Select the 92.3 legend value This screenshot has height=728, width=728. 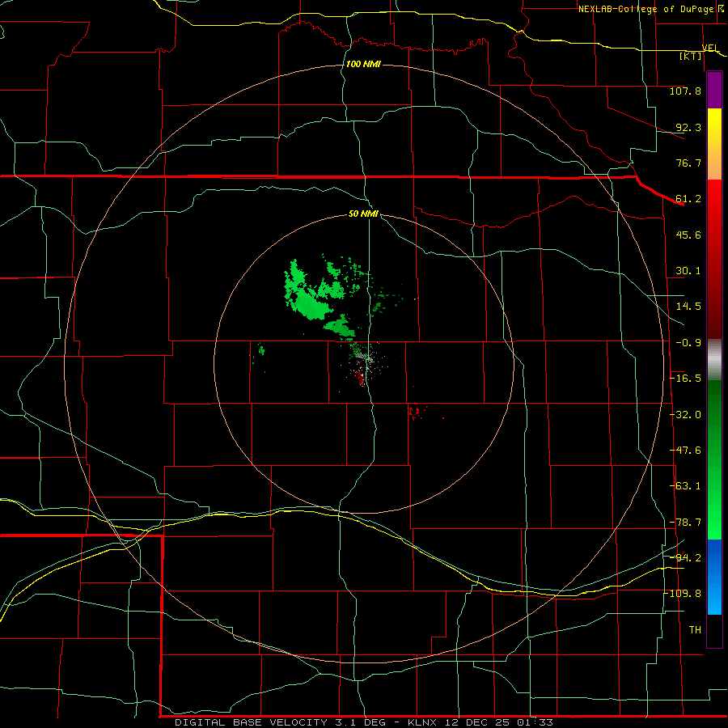(688, 127)
